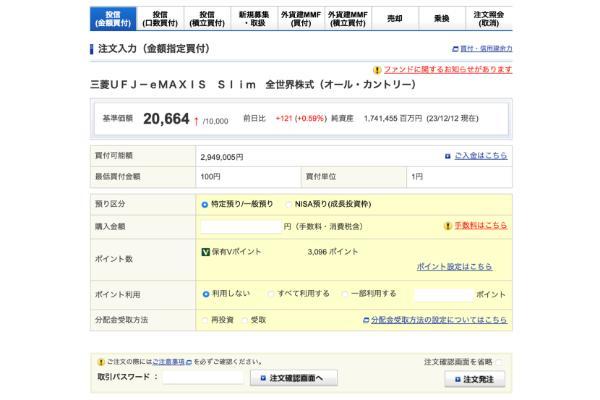Select 再投資 distribution option

[205, 320]
